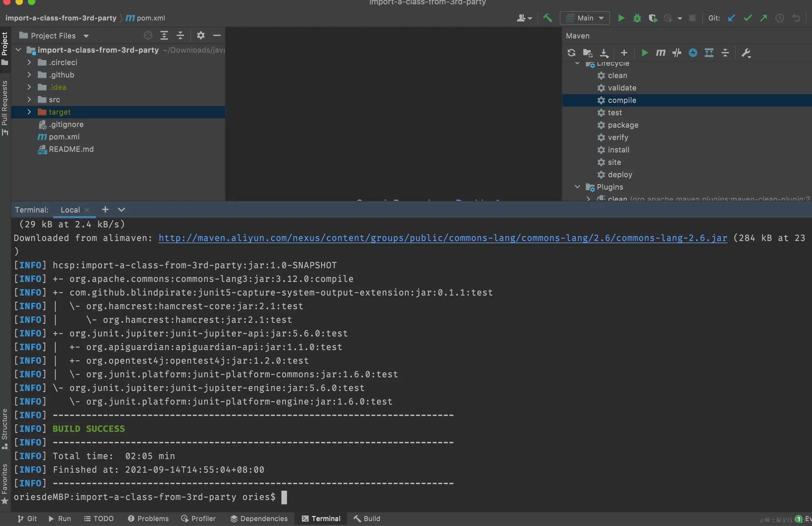Open the Problems tool window tab
The image size is (812, 526).
point(148,519)
